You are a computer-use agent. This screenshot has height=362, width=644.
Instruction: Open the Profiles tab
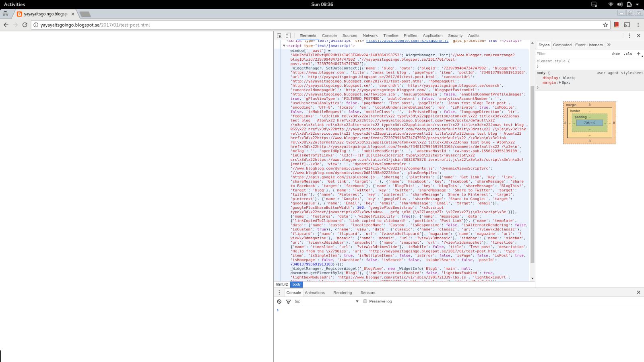coord(410,35)
